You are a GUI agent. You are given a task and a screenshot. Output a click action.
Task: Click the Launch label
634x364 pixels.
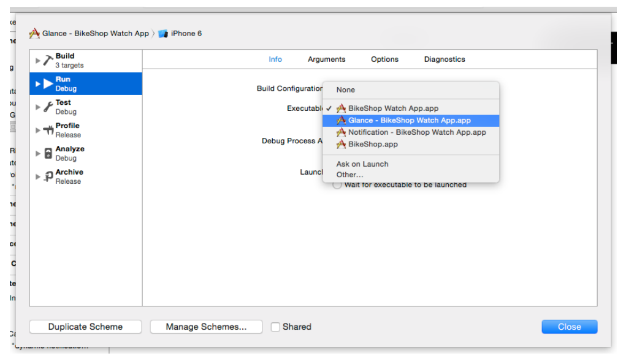(x=311, y=172)
